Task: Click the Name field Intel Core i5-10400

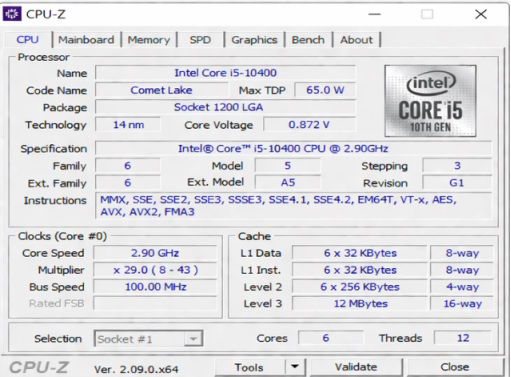Action: pyautogui.click(x=225, y=73)
